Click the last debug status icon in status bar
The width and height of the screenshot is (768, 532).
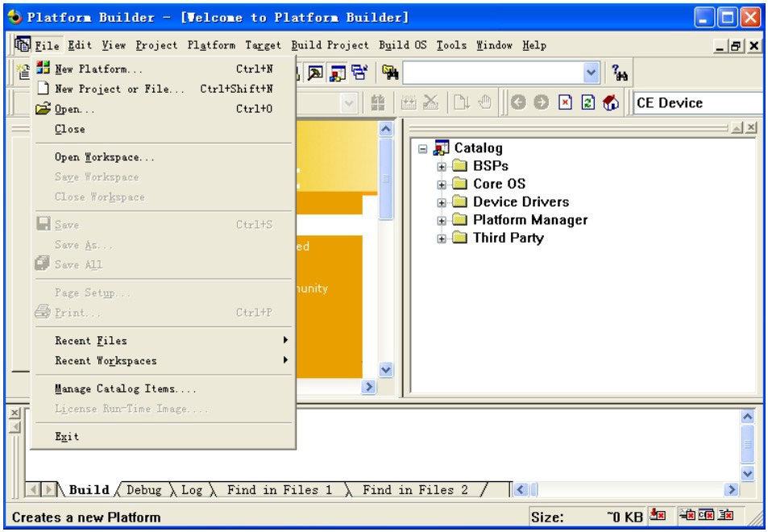click(x=725, y=515)
